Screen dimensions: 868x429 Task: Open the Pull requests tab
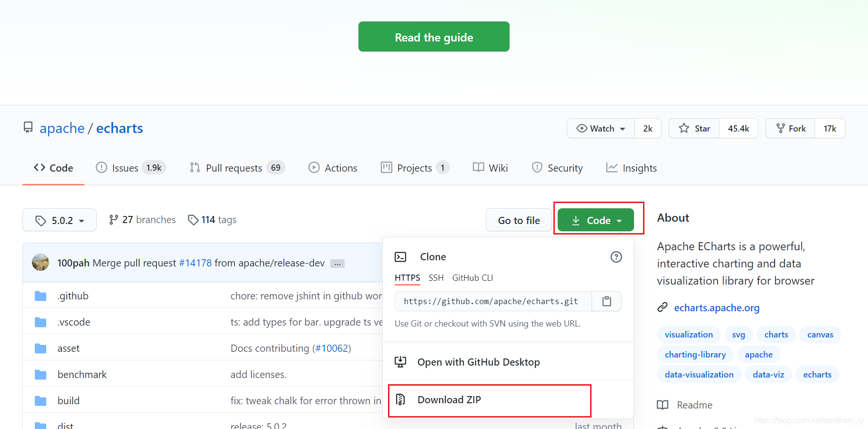tap(237, 168)
